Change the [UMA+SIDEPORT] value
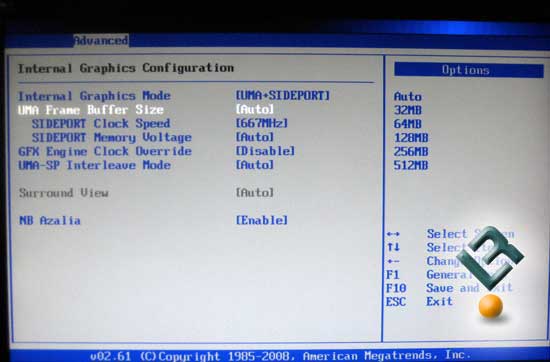 283,95
